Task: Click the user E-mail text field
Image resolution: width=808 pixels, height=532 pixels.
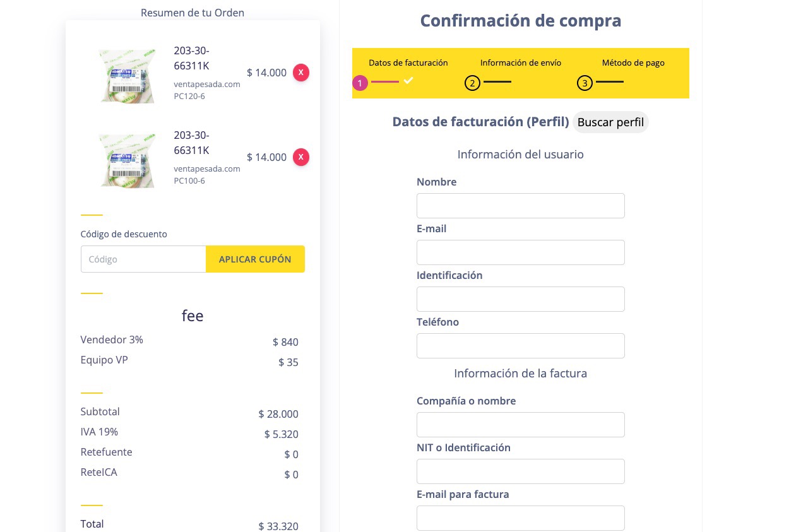Action: pos(520,252)
